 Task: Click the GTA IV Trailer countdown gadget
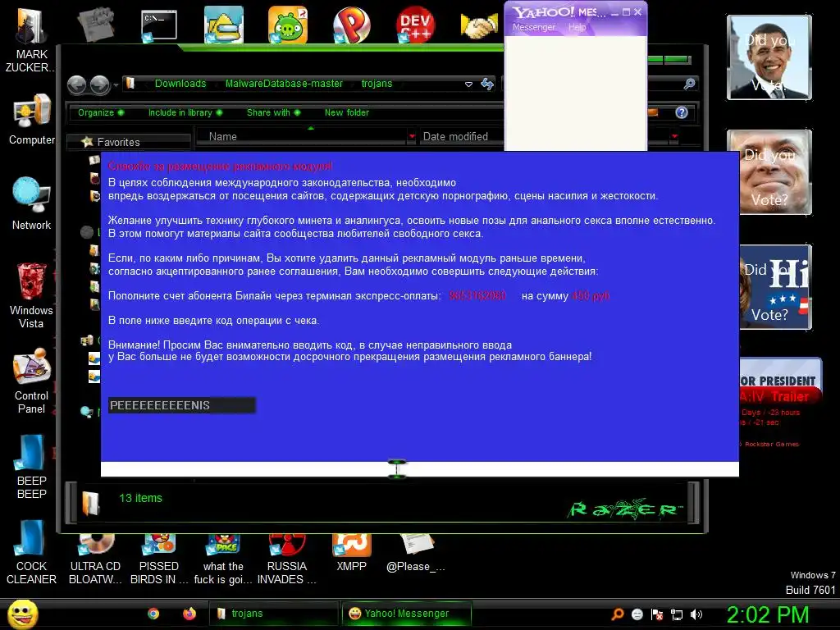click(x=780, y=404)
